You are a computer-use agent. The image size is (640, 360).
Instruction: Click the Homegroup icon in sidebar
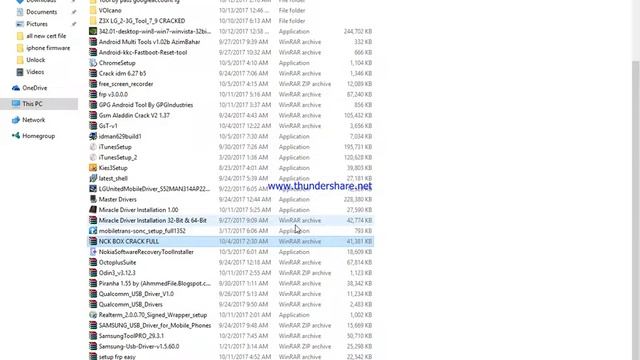click(x=16, y=136)
